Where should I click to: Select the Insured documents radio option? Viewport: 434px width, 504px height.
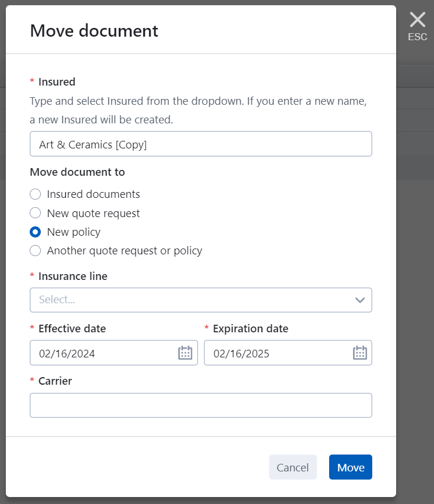click(x=36, y=194)
